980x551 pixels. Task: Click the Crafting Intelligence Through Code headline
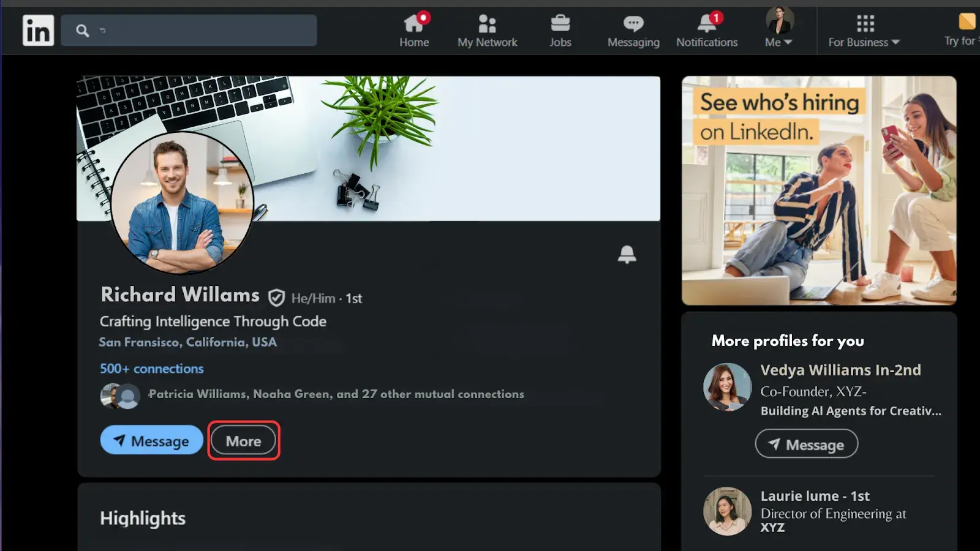tap(213, 321)
